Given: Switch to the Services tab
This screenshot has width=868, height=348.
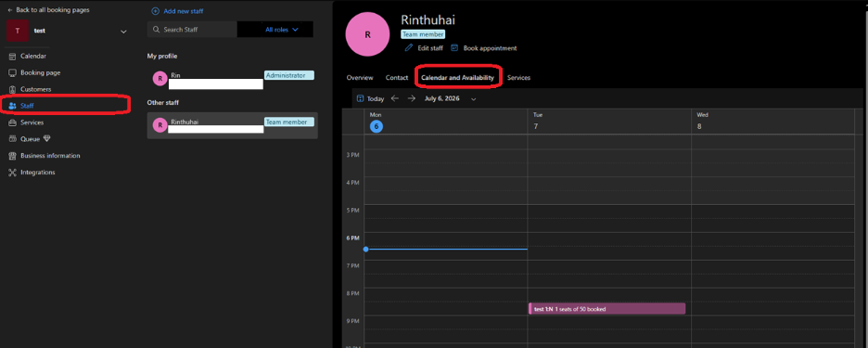Looking at the screenshot, I should click(518, 78).
